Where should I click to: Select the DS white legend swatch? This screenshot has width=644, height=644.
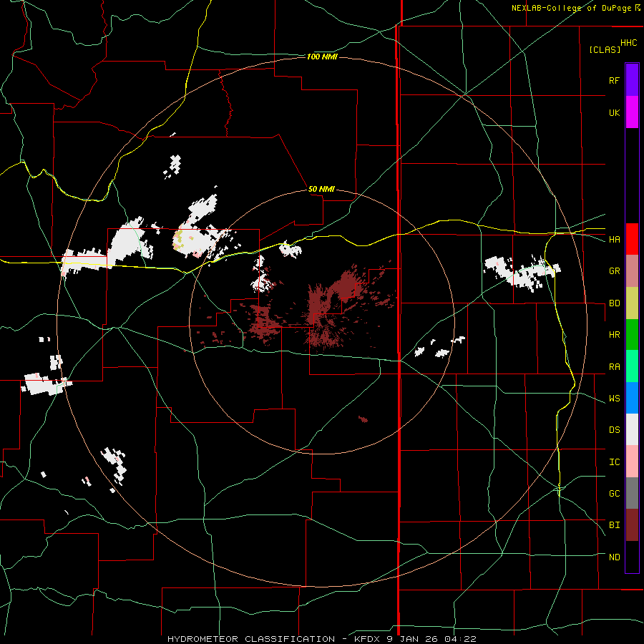[632, 429]
